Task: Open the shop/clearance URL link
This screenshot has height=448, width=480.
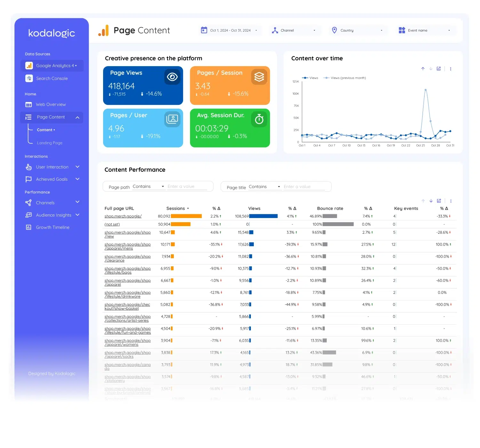Action: coord(127,258)
